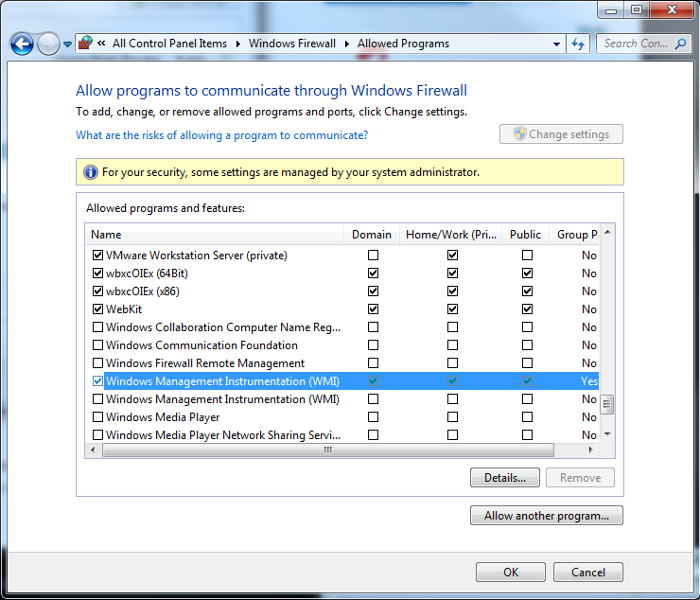Click the Public column header
The width and height of the screenshot is (700, 600).
[x=525, y=235]
